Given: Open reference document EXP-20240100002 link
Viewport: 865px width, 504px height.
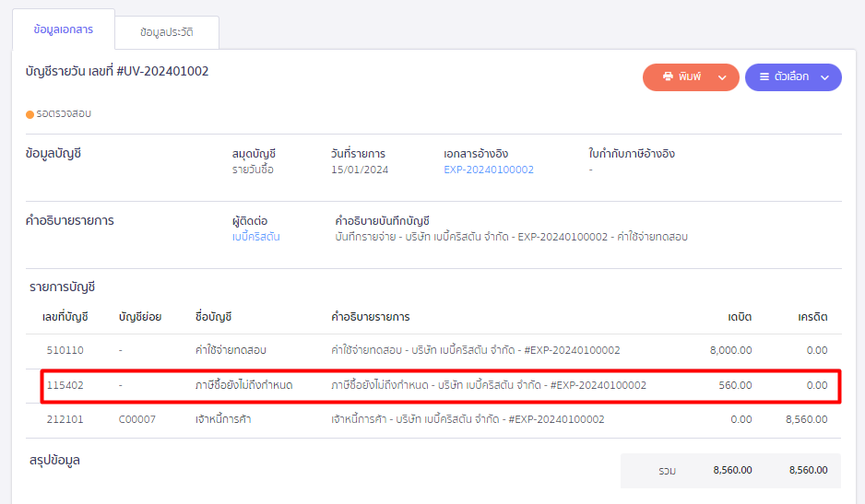Looking at the screenshot, I should coord(489,170).
